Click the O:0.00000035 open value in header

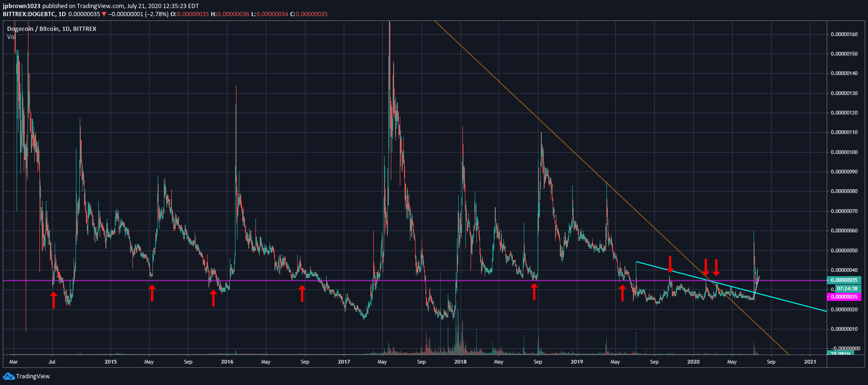pyautogui.click(x=190, y=14)
